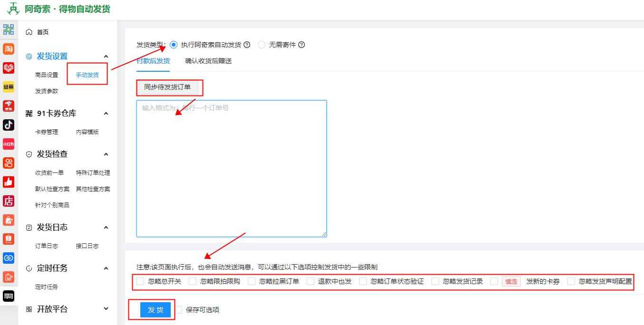
Task: Open 商品设置 menu item
Action: [x=47, y=75]
